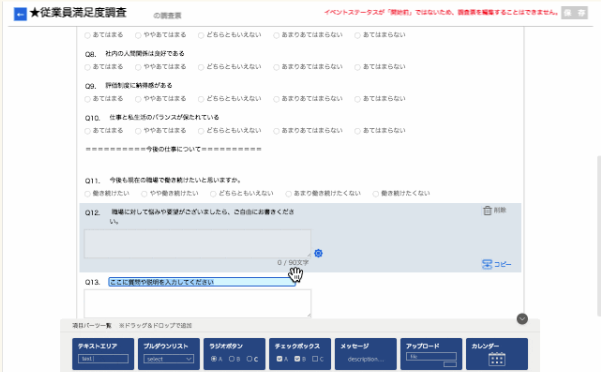Choose どちらともいえない for Q9
This screenshot has height=372, width=601.
coord(201,99)
